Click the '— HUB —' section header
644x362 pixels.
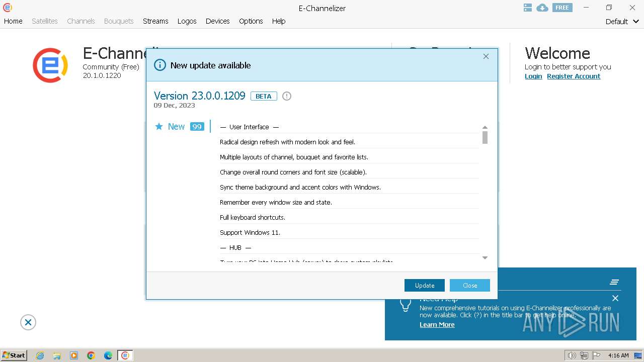pyautogui.click(x=235, y=248)
